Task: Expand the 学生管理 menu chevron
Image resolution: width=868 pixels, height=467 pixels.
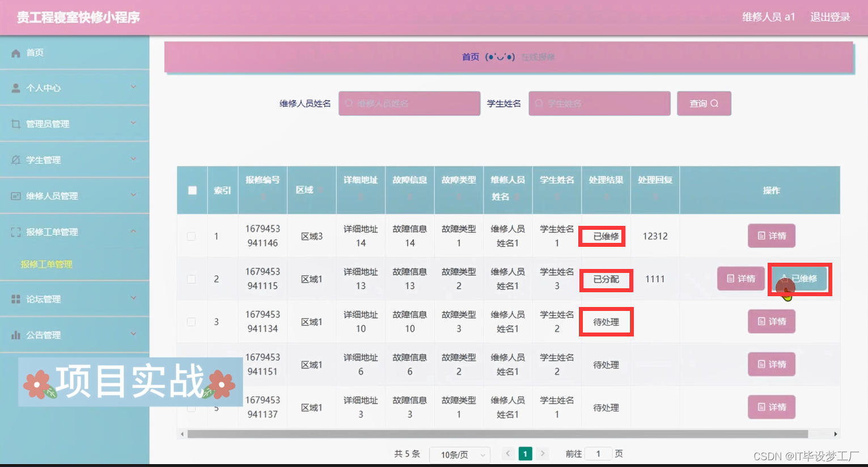Action: [x=134, y=159]
